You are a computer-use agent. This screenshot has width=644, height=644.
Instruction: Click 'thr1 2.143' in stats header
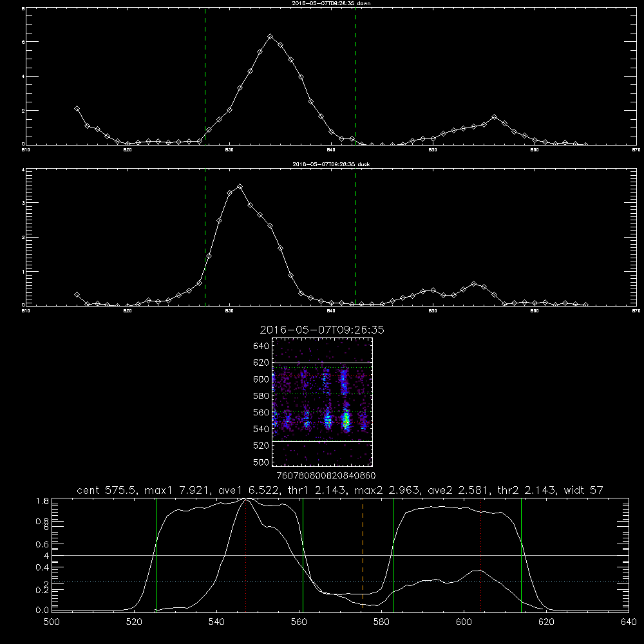[x=318, y=490]
